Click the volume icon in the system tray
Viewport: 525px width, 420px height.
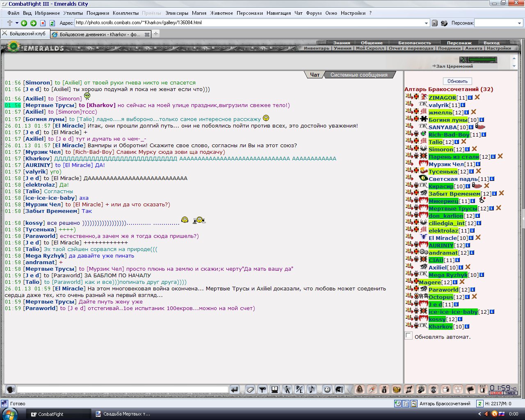click(487, 414)
